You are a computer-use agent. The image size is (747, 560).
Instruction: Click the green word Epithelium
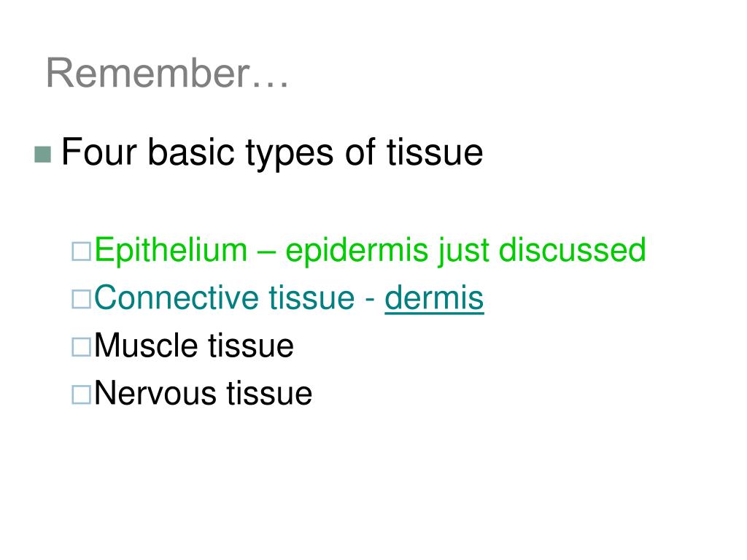(171, 252)
